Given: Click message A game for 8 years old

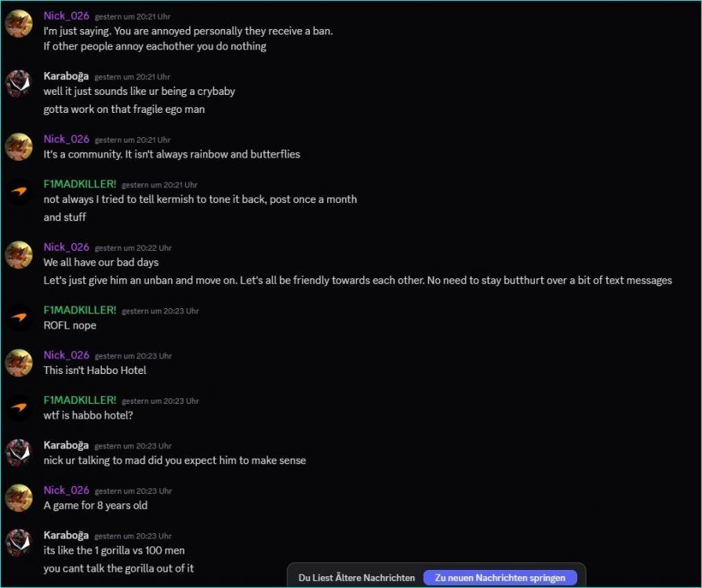Looking at the screenshot, I should click(x=96, y=506).
